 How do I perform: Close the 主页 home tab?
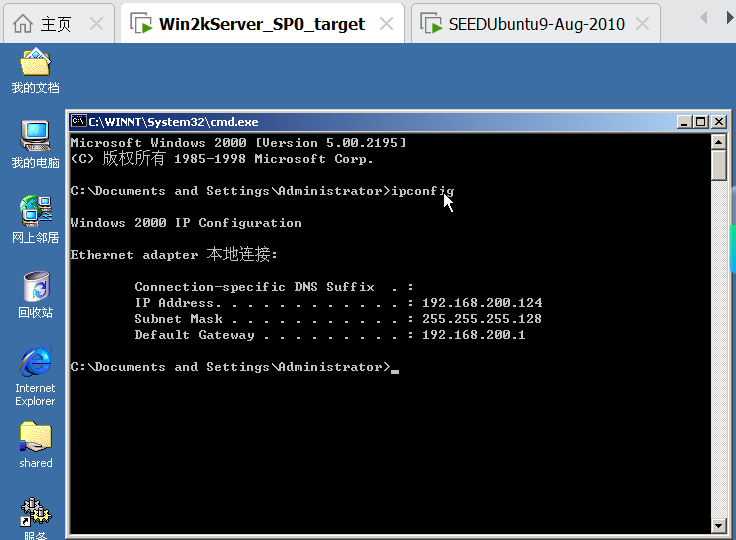pyautogui.click(x=96, y=23)
